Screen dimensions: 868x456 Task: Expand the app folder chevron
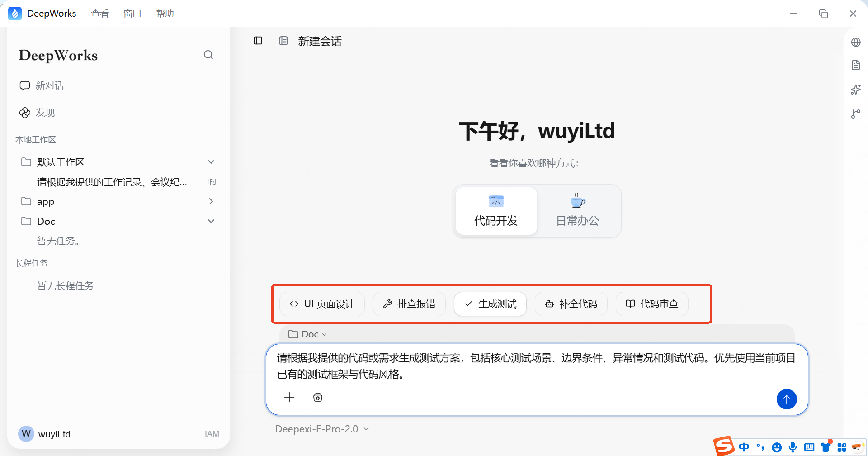(x=211, y=201)
